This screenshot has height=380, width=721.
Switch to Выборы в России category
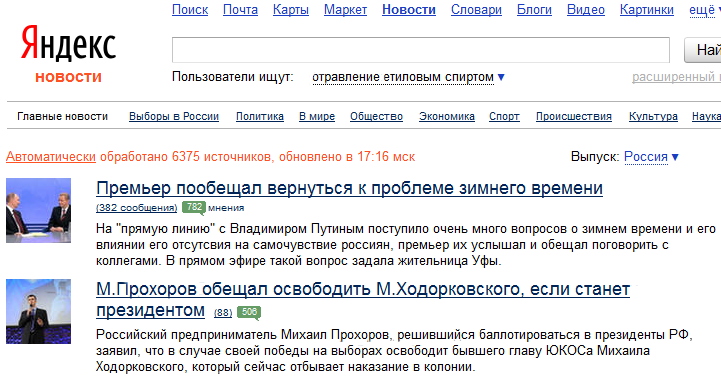pos(174,116)
